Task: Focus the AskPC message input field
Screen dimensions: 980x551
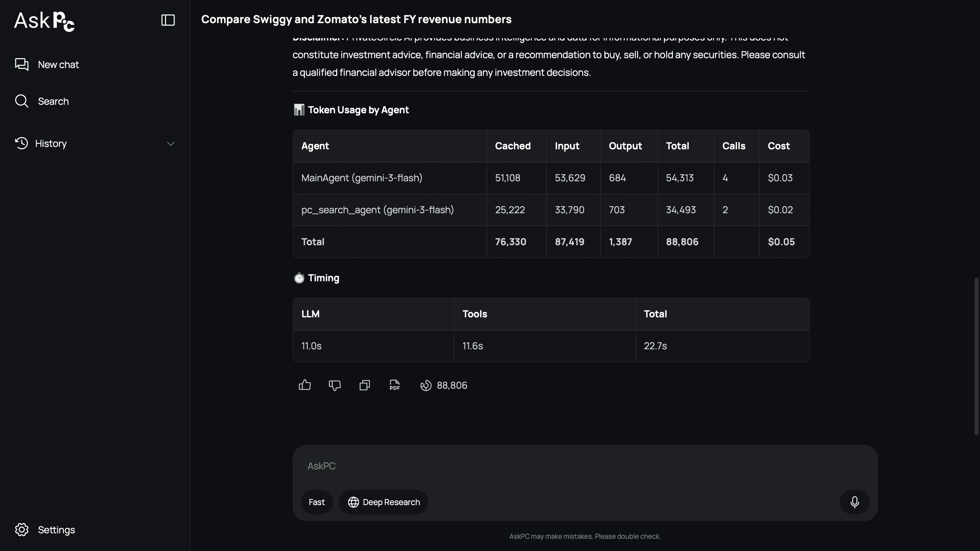Action: [585, 466]
